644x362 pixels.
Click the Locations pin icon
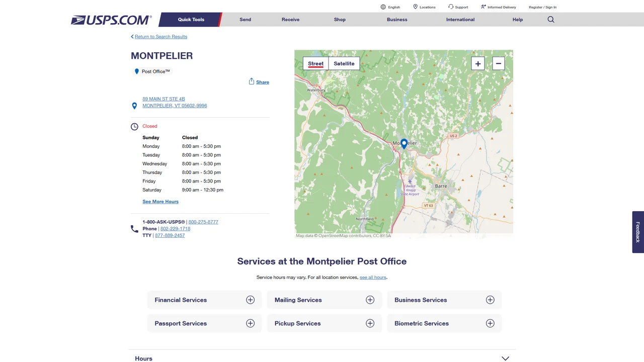point(416,7)
